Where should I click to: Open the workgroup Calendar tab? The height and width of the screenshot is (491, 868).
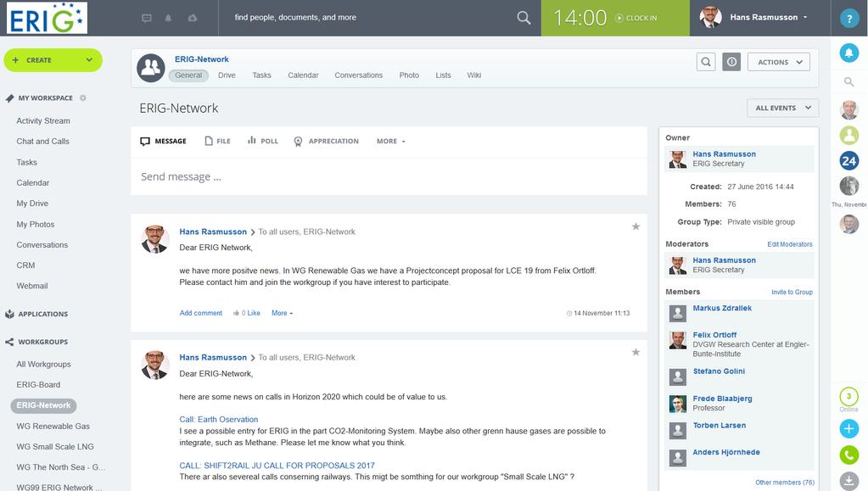[304, 75]
